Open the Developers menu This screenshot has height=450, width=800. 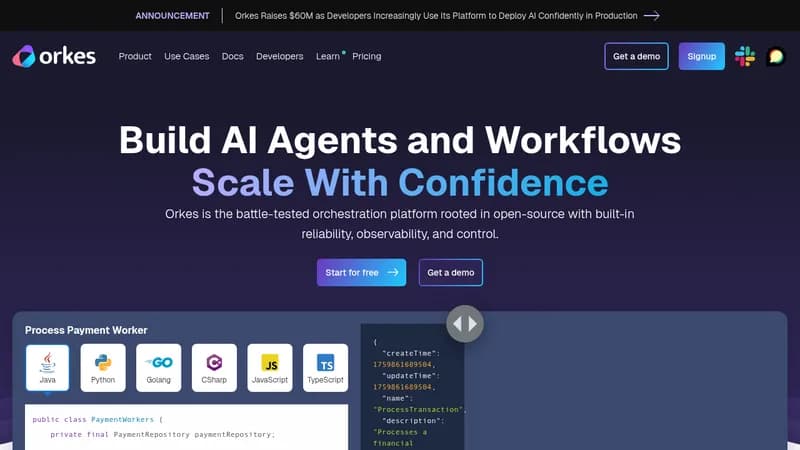point(280,56)
